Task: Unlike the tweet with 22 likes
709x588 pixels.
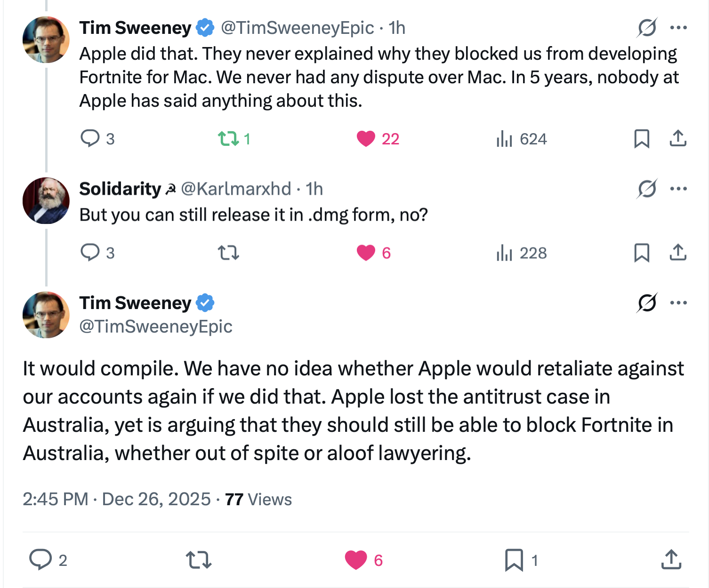Action: (366, 139)
